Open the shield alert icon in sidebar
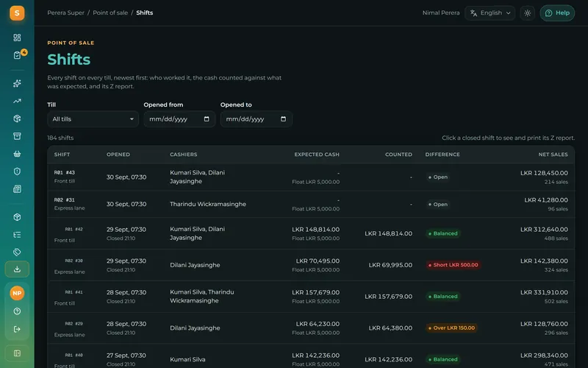588x368 pixels. click(x=17, y=171)
